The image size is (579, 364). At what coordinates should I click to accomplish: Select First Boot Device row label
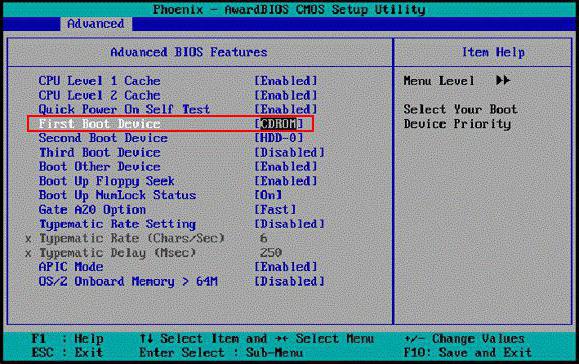pyautogui.click(x=99, y=124)
